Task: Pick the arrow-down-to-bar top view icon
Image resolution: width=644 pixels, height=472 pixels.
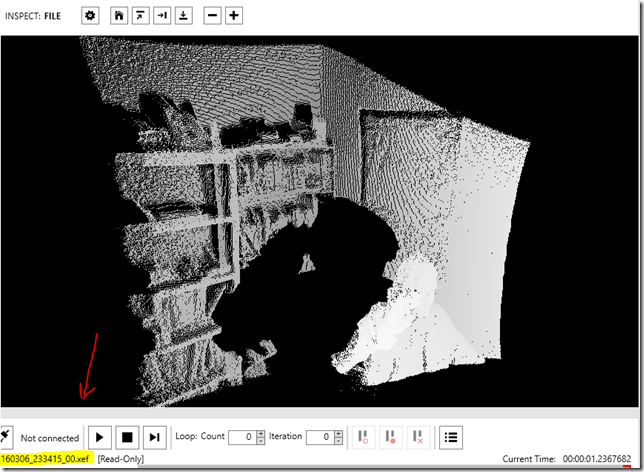Action: [x=184, y=16]
